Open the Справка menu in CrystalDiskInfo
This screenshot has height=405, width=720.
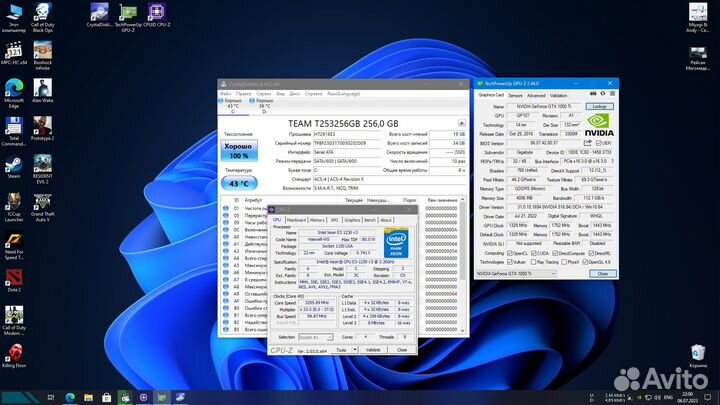coord(314,94)
